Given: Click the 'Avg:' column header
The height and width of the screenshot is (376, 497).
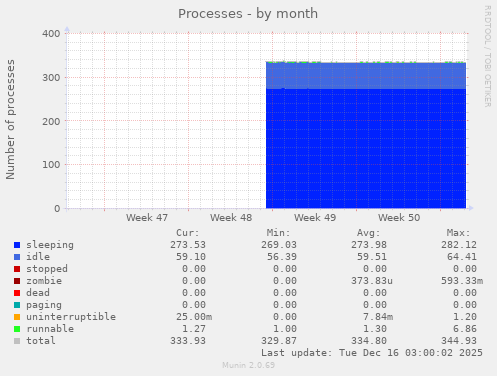Looking at the screenshot, I should pos(368,233).
